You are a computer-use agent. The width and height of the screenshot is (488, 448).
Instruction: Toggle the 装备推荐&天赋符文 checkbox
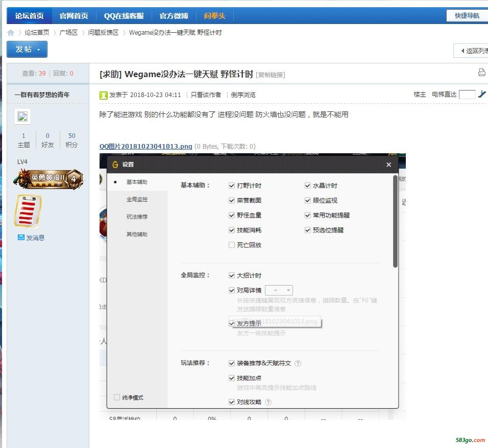click(232, 363)
